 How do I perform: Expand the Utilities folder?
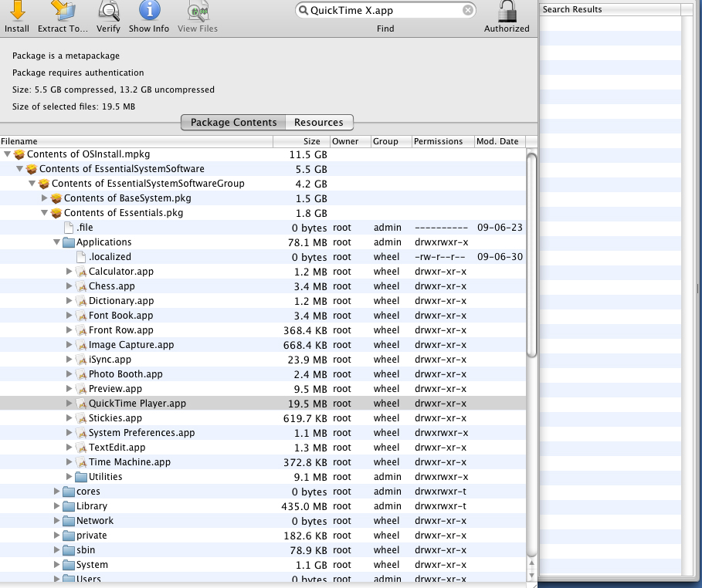point(69,477)
